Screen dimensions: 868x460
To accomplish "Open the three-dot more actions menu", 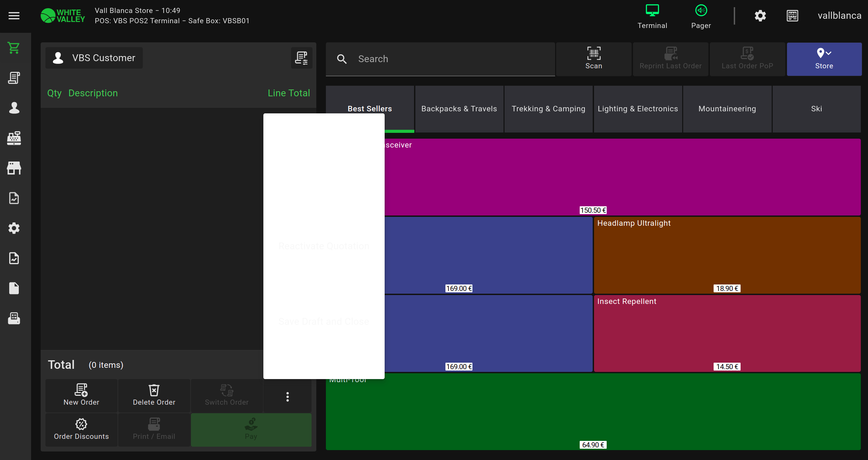I will [x=287, y=396].
